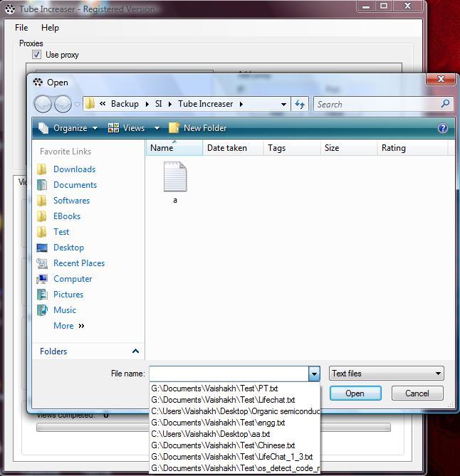This screenshot has height=476, width=460.
Task: Select engg.txt from the suggestion list
Action: pyautogui.click(x=235, y=423)
